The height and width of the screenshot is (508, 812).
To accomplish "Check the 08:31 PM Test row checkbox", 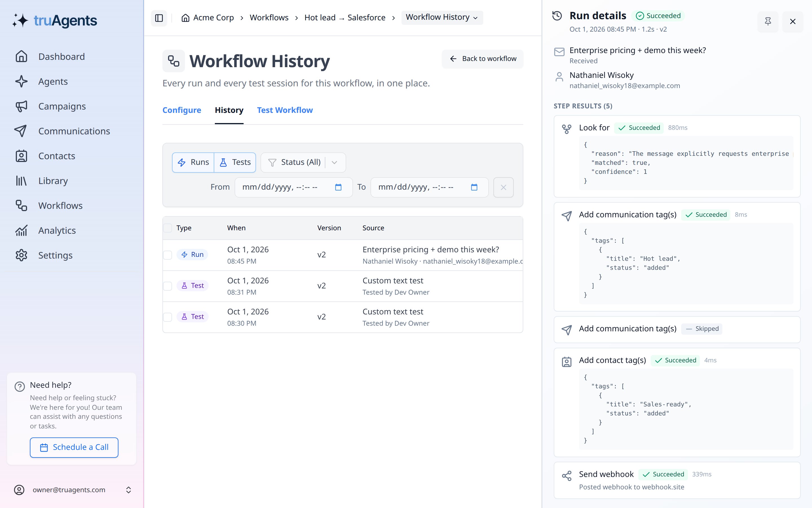I will click(x=167, y=286).
